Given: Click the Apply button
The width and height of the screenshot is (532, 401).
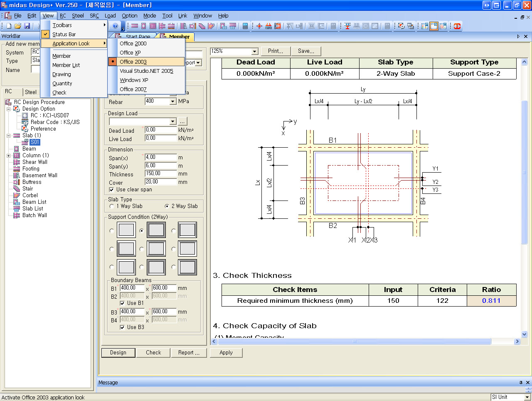Looking at the screenshot, I should pos(226,353).
